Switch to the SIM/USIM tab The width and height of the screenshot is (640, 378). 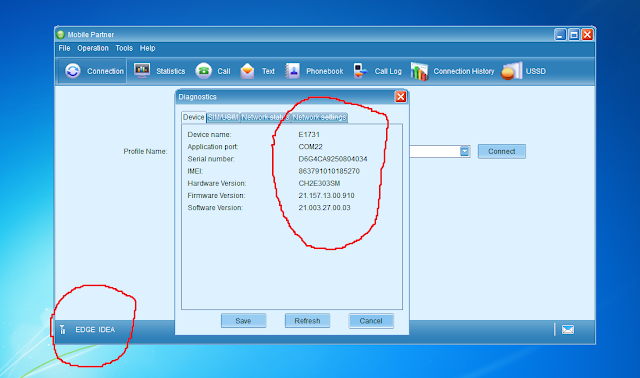223,118
